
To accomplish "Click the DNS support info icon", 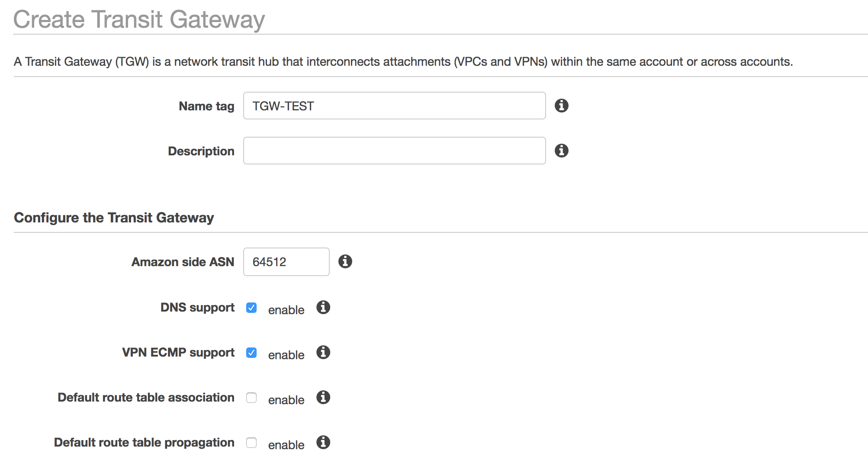I will pos(323,307).
